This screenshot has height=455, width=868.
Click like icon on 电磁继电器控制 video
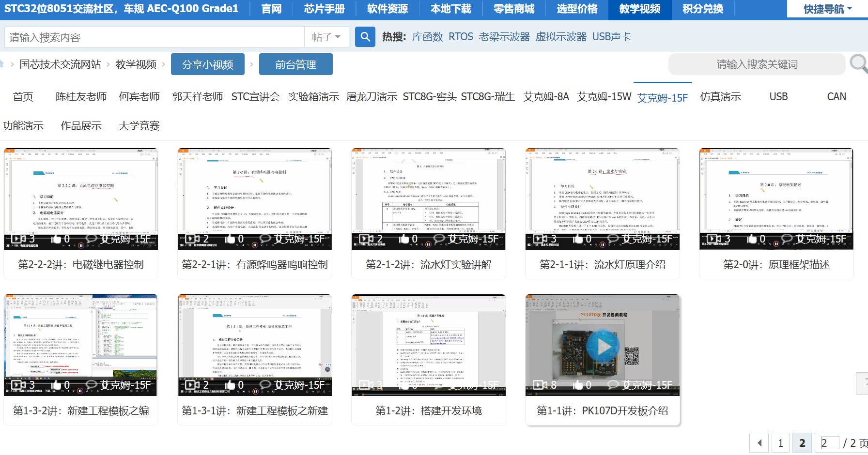coord(57,239)
